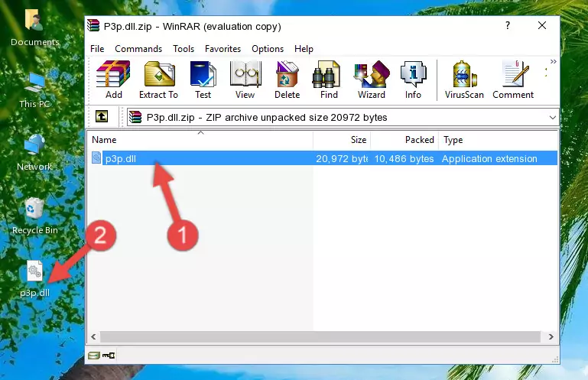Click the horizontal scrollbar thumb

pyautogui.click(x=320, y=336)
